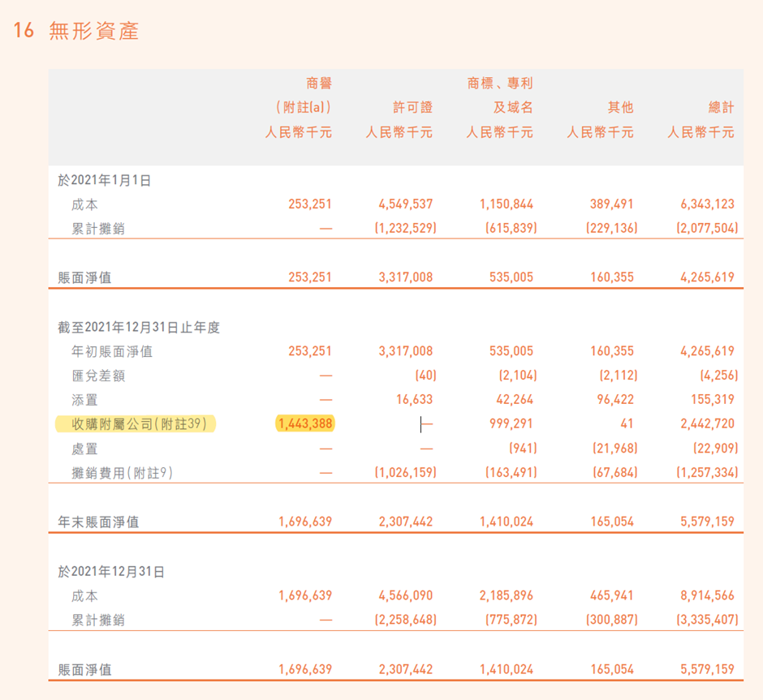Select the 許可證 column header
This screenshot has height=700, width=763.
tap(412, 107)
